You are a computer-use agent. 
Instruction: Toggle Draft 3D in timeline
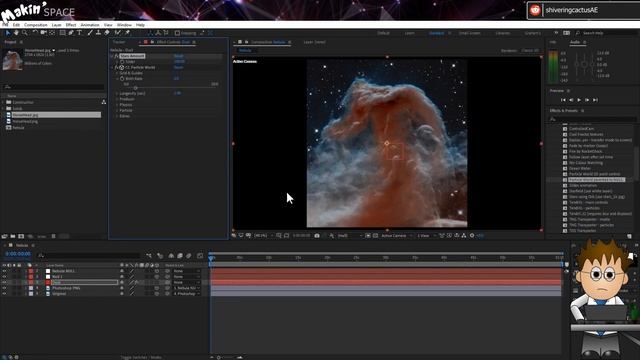[x=160, y=256]
